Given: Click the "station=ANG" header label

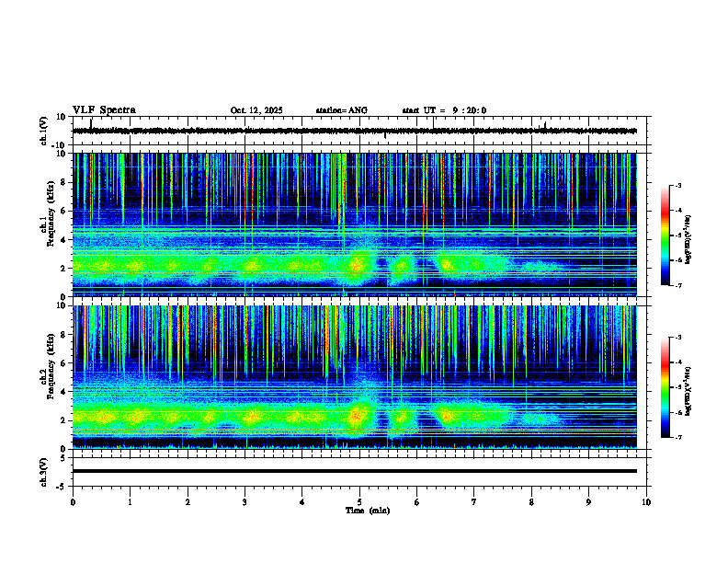Looking at the screenshot, I should [342, 110].
